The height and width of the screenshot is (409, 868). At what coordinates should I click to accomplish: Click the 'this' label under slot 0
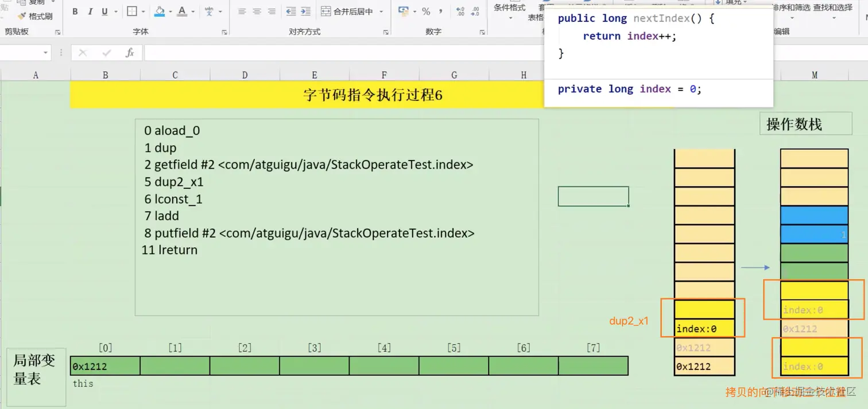[83, 383]
